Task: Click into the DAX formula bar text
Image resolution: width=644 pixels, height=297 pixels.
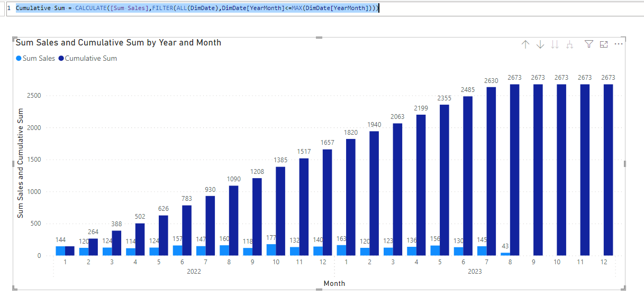Action: pos(197,8)
